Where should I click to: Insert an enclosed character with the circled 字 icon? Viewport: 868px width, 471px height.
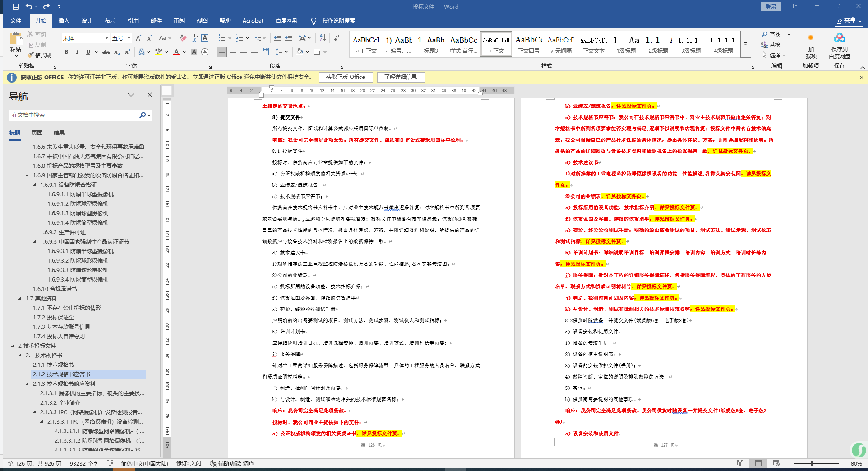[x=205, y=52]
